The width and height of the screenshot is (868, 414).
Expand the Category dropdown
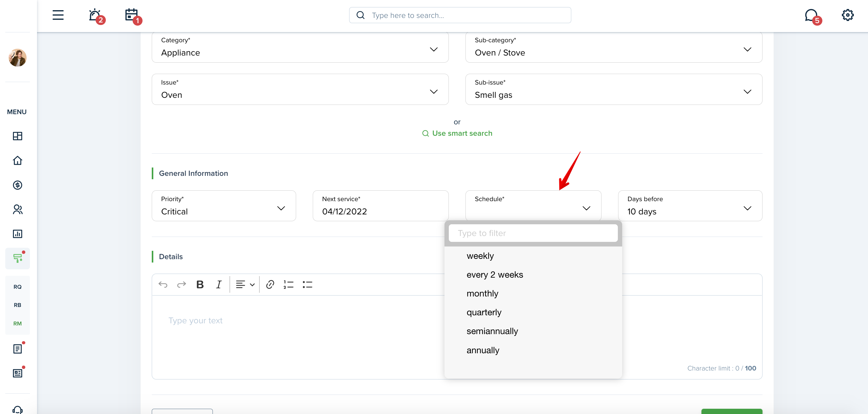point(300,47)
